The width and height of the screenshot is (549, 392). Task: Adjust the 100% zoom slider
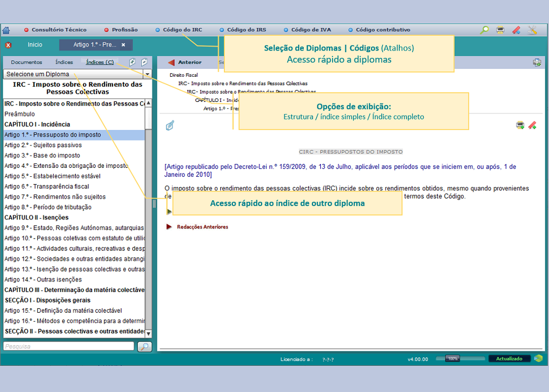pos(453,358)
